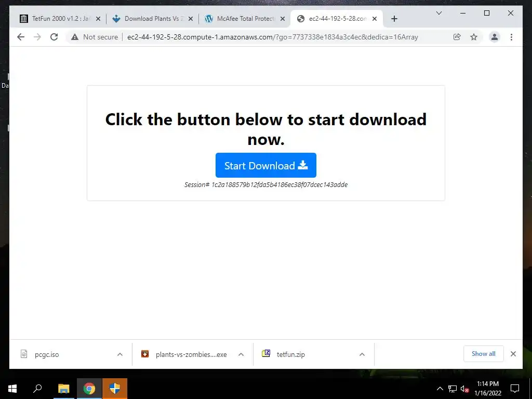532x399 pixels.
Task: Click the Not secure warning icon
Action: tap(75, 37)
